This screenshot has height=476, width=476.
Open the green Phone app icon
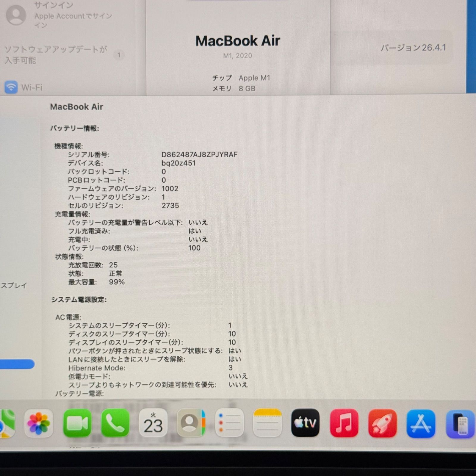(x=115, y=423)
